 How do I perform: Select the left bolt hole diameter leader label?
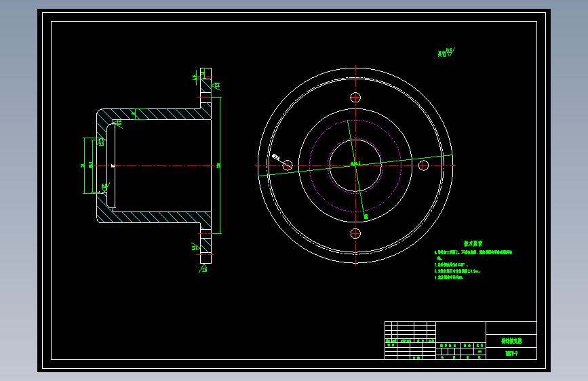277,157
